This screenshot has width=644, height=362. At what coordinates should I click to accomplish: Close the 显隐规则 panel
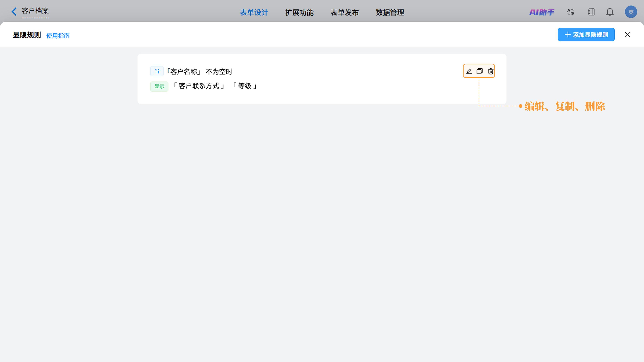click(627, 35)
